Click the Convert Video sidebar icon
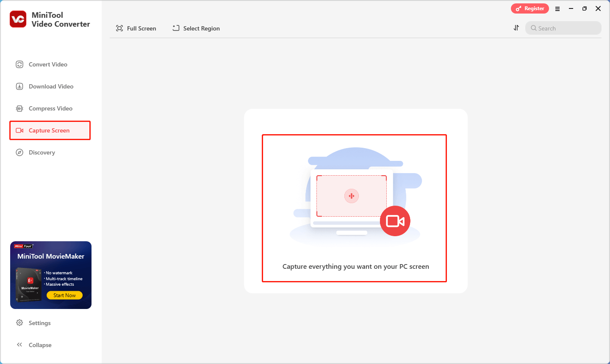This screenshot has width=610, height=364. click(x=19, y=64)
